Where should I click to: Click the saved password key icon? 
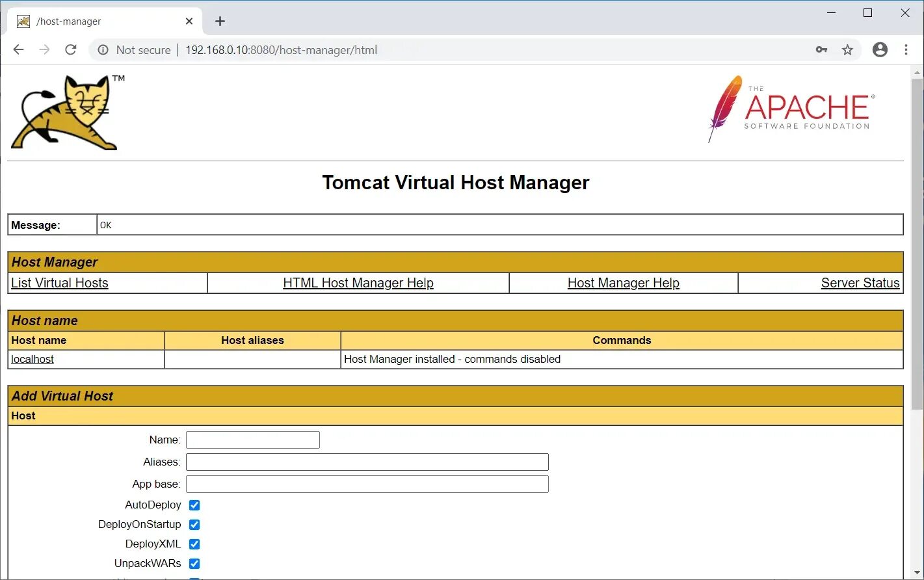821,50
